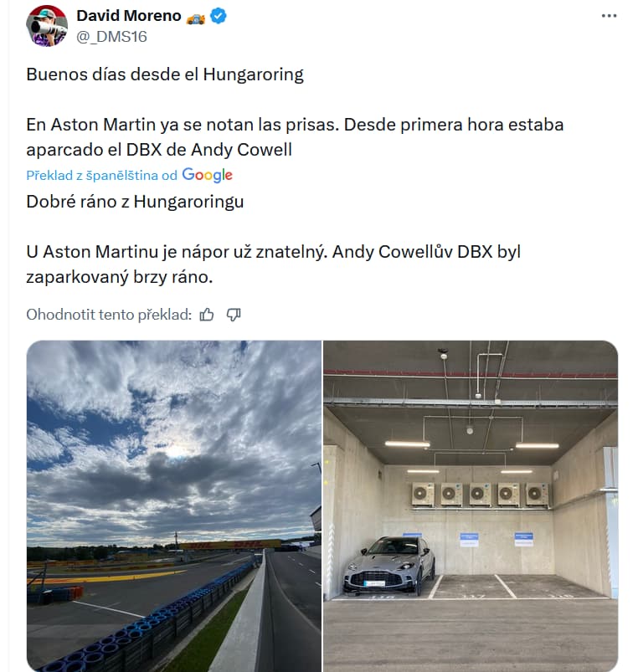The width and height of the screenshot is (638, 672).
Task: Open the tweet's more options menu
Action: [610, 16]
